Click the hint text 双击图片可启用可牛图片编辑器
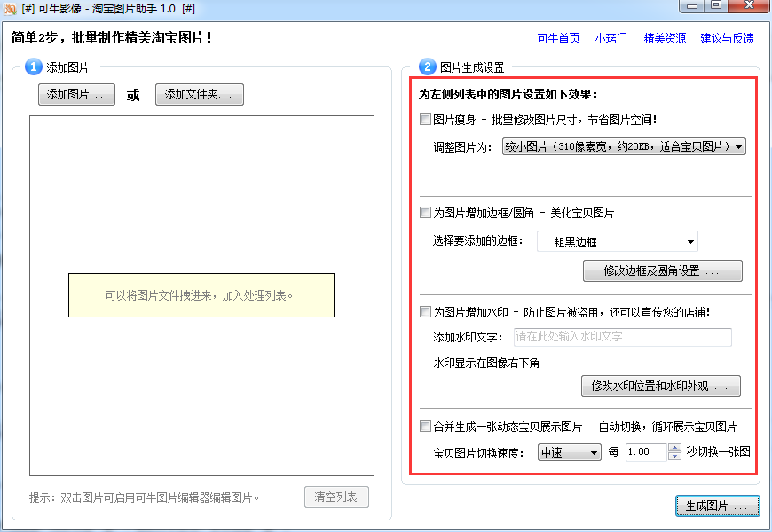This screenshot has height=532, width=772. click(145, 497)
